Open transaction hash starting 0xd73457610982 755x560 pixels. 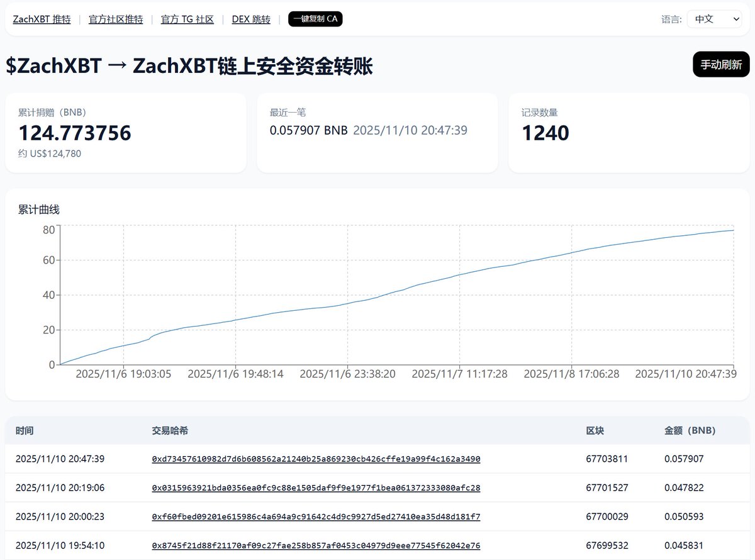coord(316,459)
